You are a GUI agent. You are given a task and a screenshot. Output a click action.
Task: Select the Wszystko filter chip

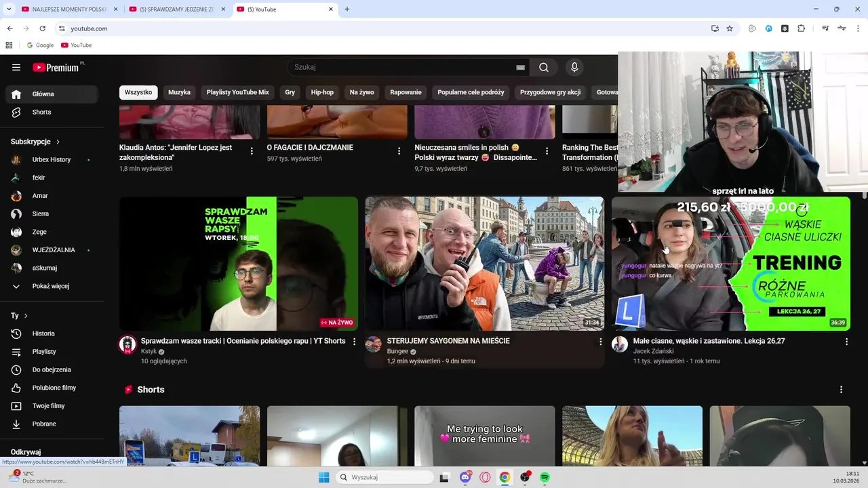[138, 92]
